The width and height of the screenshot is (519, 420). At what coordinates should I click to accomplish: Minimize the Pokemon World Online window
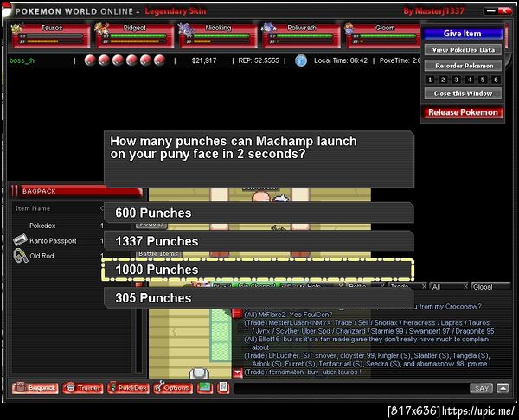pos(490,11)
